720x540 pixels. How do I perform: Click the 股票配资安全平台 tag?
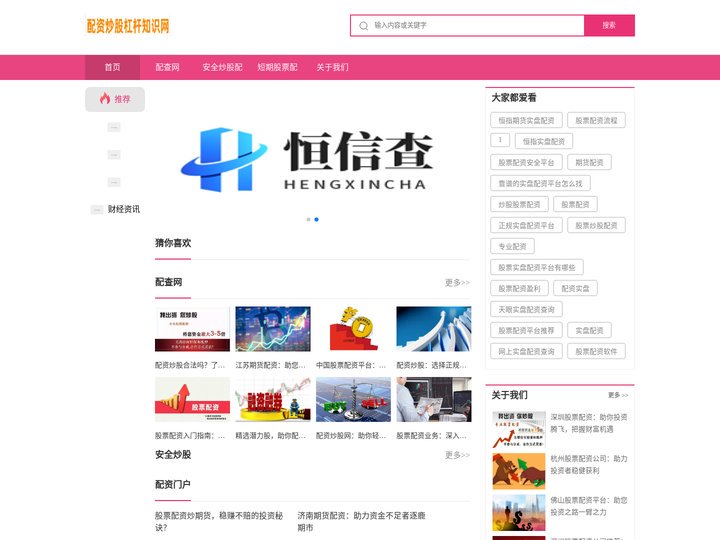(x=526, y=163)
